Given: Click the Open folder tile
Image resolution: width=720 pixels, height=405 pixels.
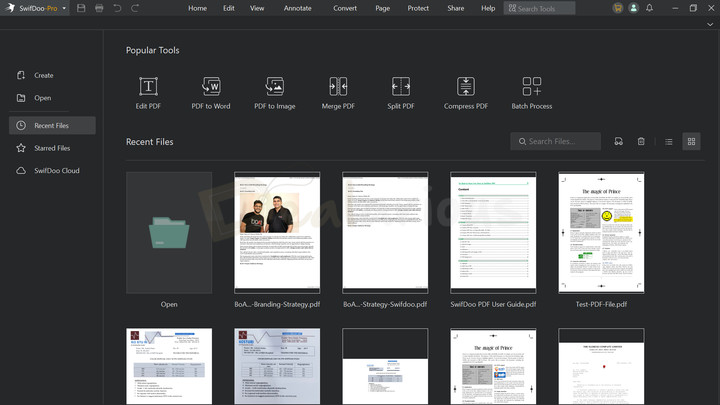Looking at the screenshot, I should 169,233.
